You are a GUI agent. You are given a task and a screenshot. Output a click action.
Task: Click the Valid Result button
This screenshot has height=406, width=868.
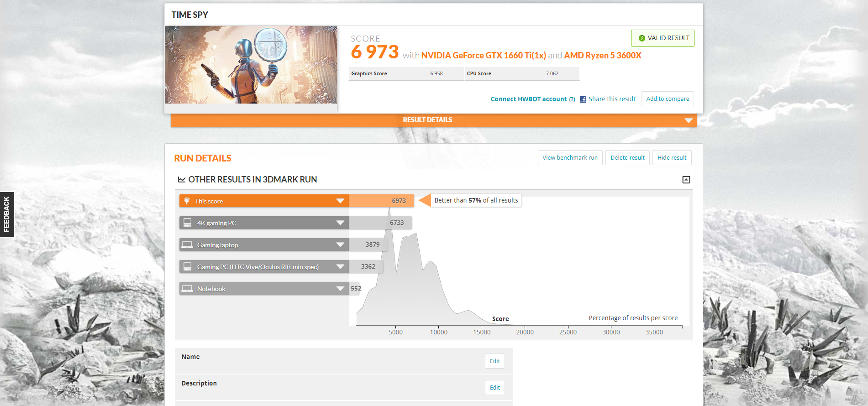click(663, 38)
